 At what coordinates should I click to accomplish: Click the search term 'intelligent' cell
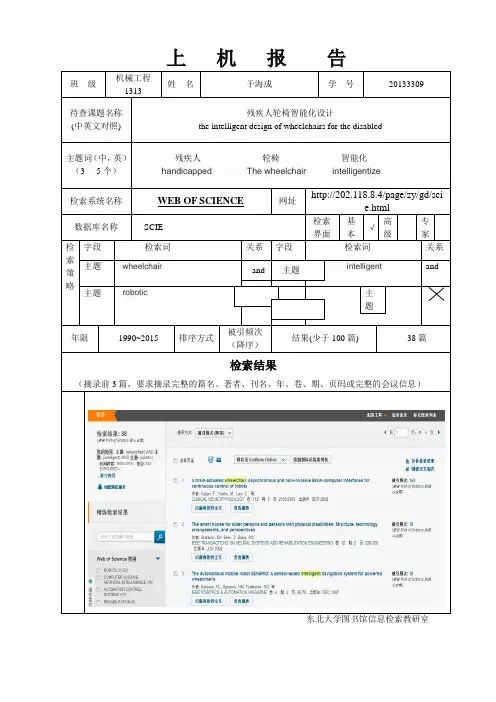pos(364,266)
